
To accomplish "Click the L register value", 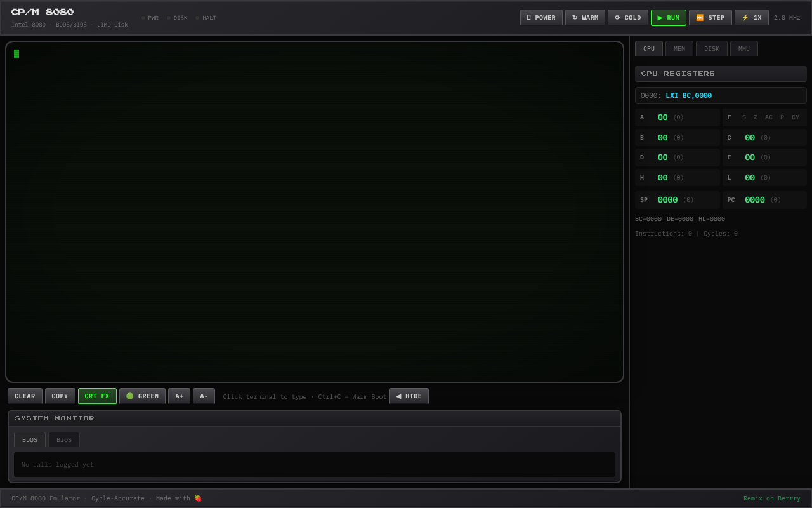I will click(750, 178).
